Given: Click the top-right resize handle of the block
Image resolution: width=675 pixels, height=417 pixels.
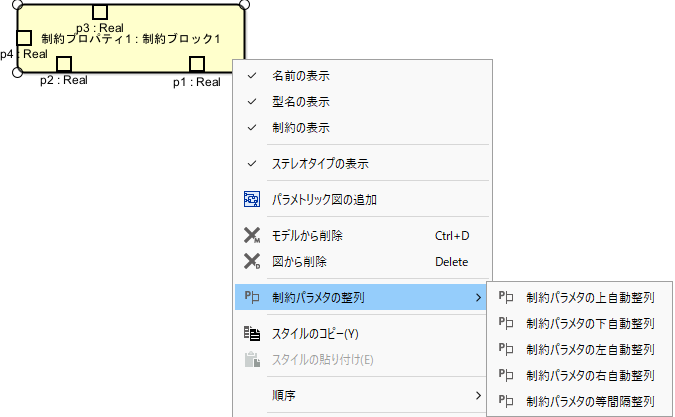Looking at the screenshot, I should 245,4.
